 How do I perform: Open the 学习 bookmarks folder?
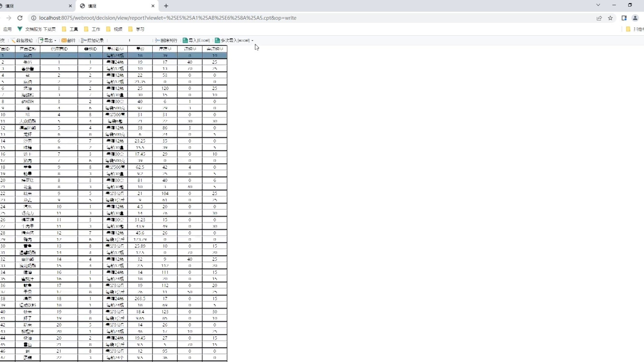click(136, 29)
